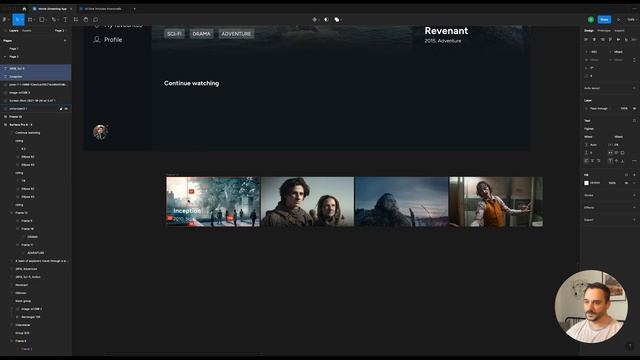The height and width of the screenshot is (360, 640).
Task: Select the Frame tool
Action: (x=30, y=19)
